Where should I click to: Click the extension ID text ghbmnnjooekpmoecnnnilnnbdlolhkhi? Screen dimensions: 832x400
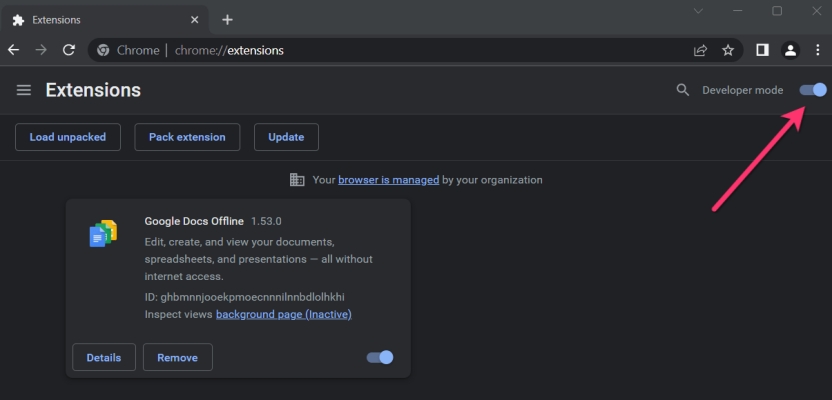(253, 297)
